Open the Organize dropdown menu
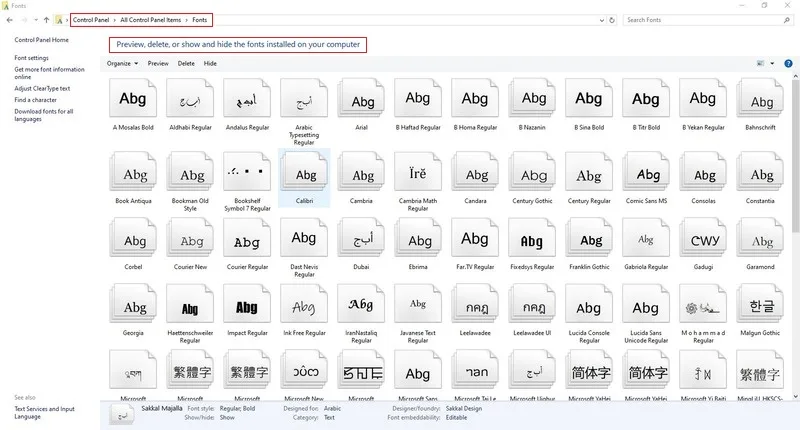The height and width of the screenshot is (430, 800). (122, 63)
